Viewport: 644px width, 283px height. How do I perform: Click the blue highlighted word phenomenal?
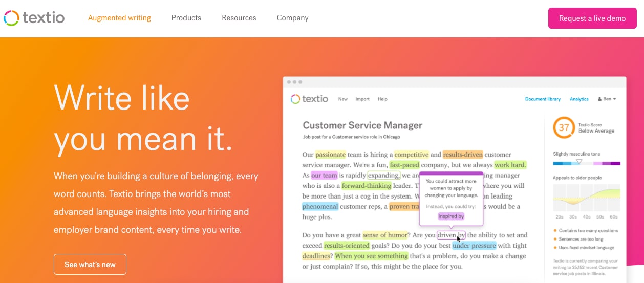tap(320, 207)
